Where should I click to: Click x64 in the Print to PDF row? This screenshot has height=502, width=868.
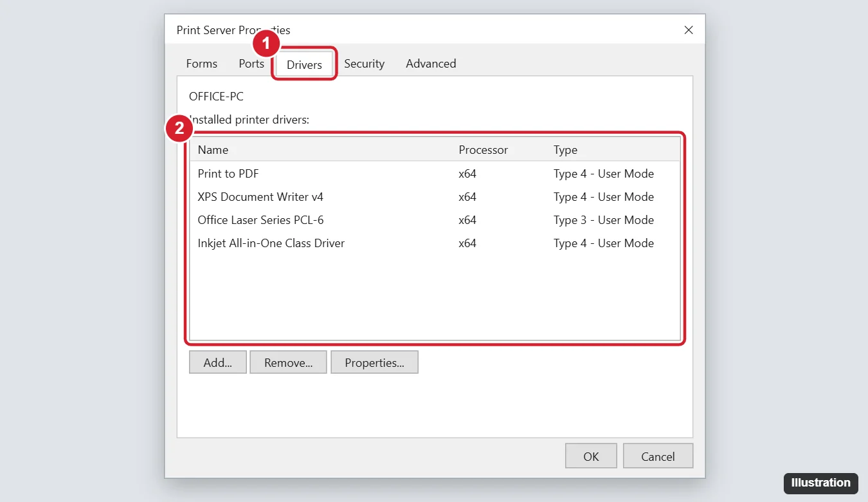pyautogui.click(x=467, y=174)
